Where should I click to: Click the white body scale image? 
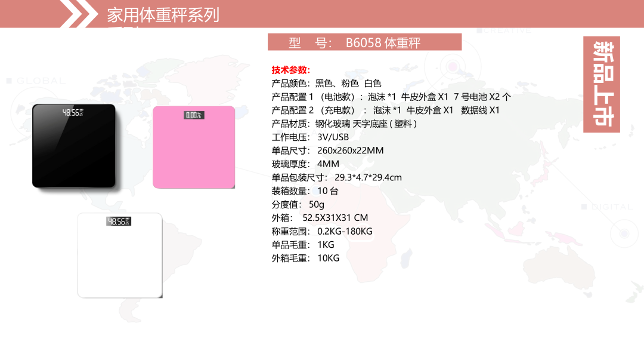(x=119, y=255)
